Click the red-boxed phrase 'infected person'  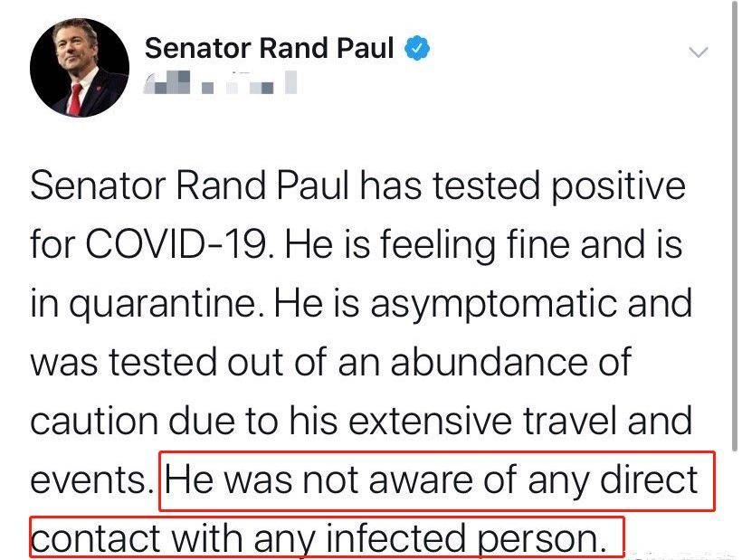pos(467,539)
